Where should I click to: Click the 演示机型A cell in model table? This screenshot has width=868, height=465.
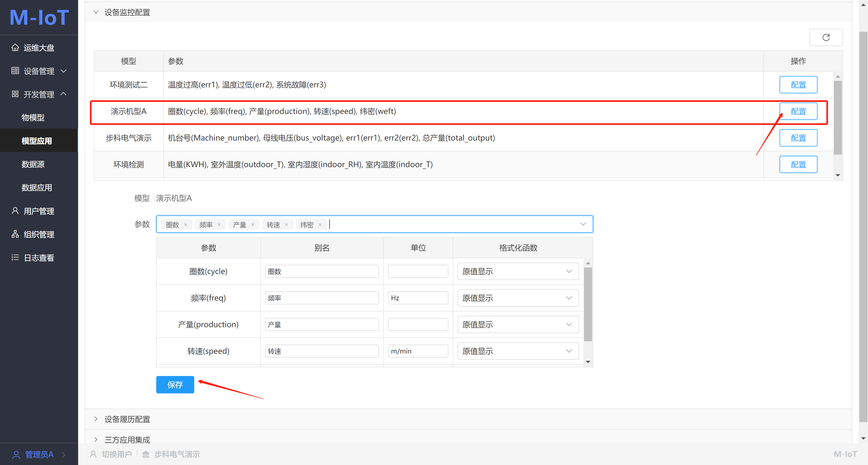(129, 111)
